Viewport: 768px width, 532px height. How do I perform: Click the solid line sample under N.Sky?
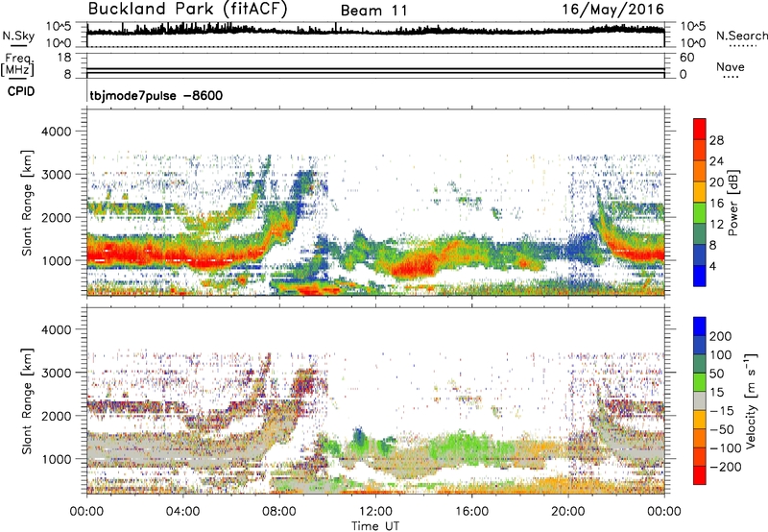coord(18,45)
